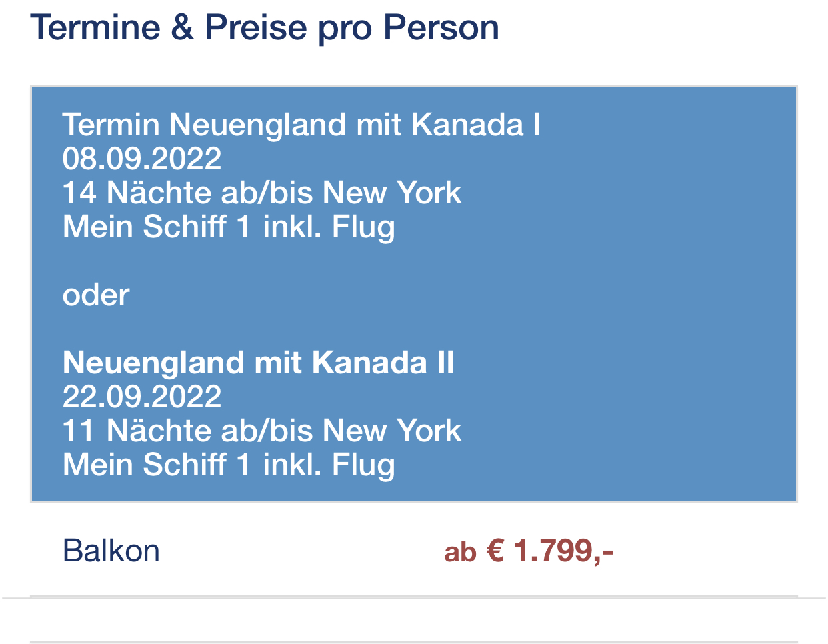Click the Euro symbol in the price
Screen dimensions: 828x644
pos(495,551)
